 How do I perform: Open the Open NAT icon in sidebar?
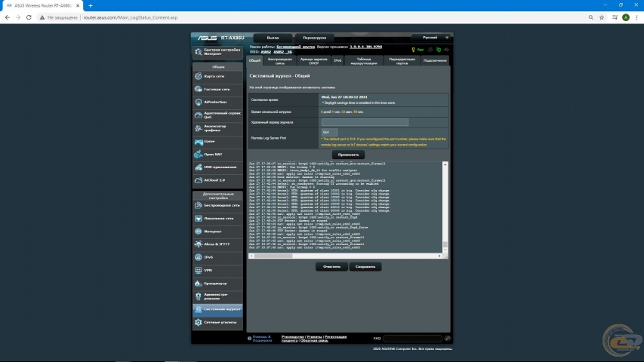199,155
